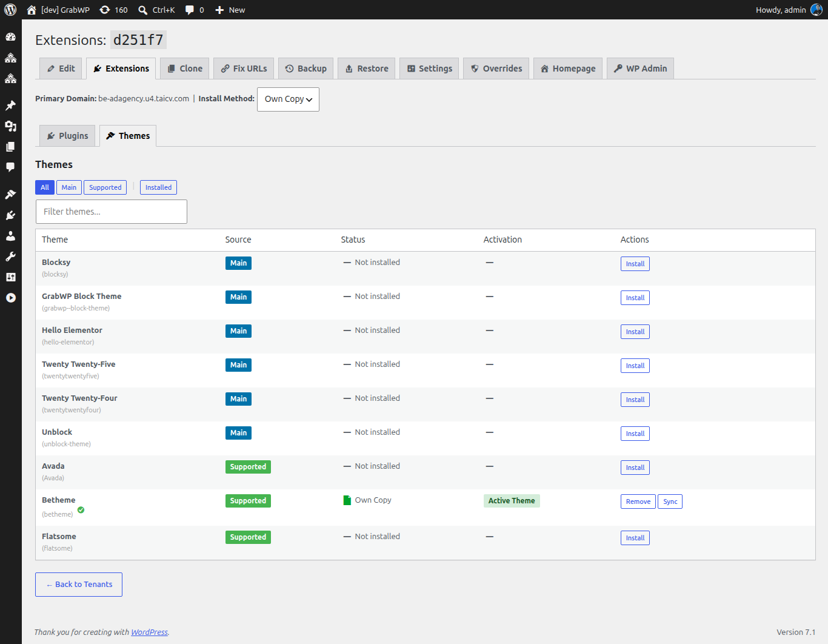Select the All filter
Image resolution: width=828 pixels, height=644 pixels.
point(45,187)
